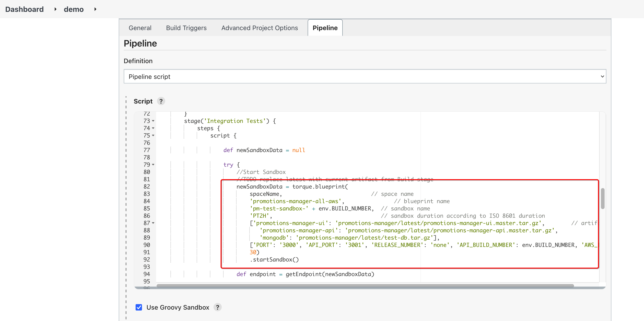Select the Pipeline tab
The height and width of the screenshot is (321, 644).
(325, 28)
